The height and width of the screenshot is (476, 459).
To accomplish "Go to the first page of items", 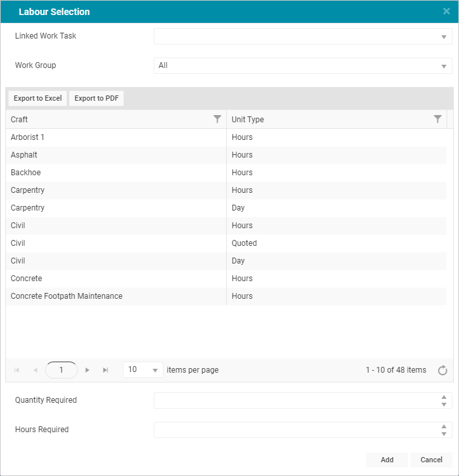I will [x=17, y=370].
